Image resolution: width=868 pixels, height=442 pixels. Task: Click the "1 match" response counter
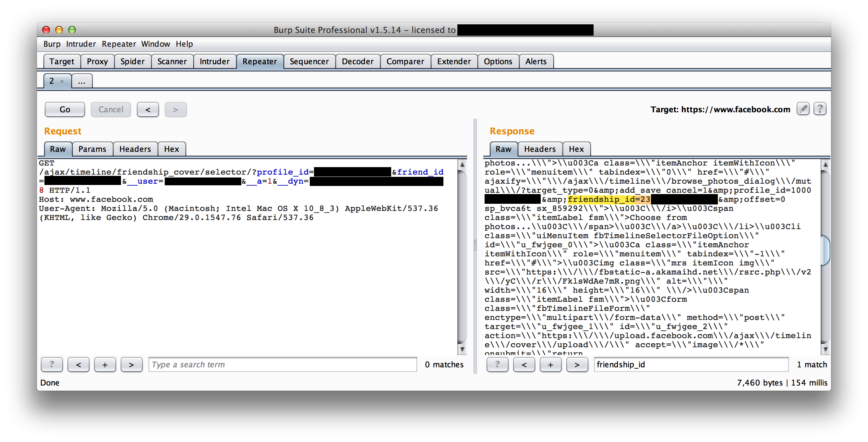point(812,364)
